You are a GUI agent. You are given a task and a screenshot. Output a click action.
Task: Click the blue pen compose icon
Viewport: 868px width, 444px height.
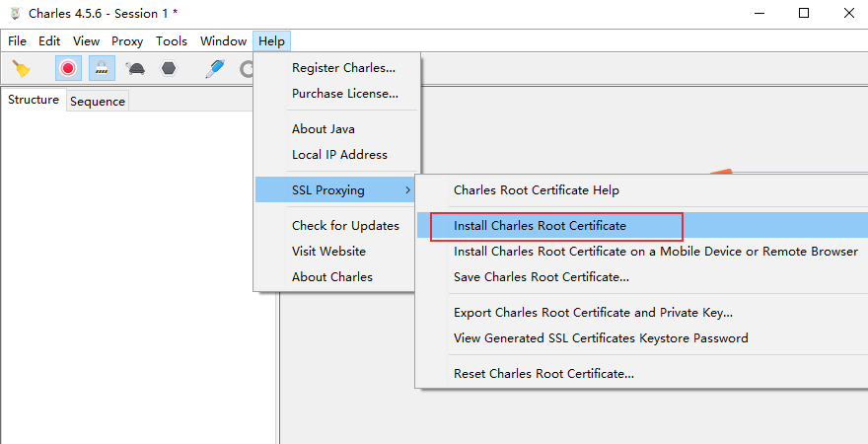tap(214, 68)
